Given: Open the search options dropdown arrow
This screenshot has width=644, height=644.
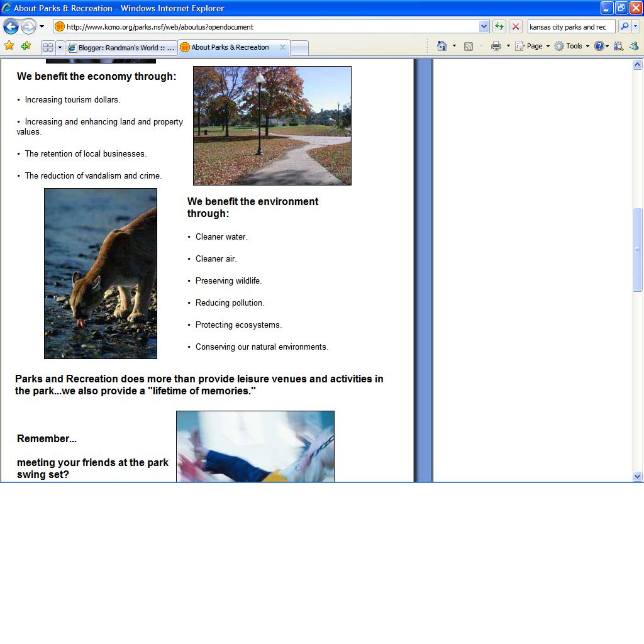Looking at the screenshot, I should click(x=635, y=26).
